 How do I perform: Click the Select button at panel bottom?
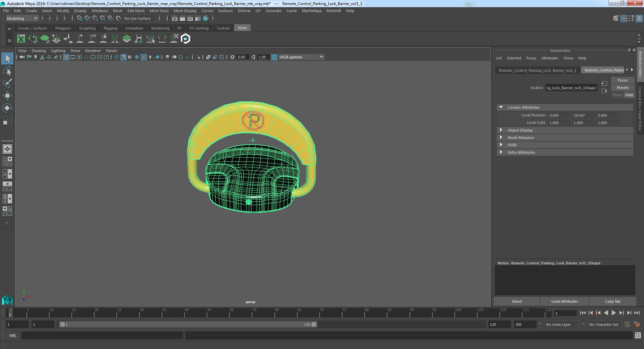tap(517, 301)
